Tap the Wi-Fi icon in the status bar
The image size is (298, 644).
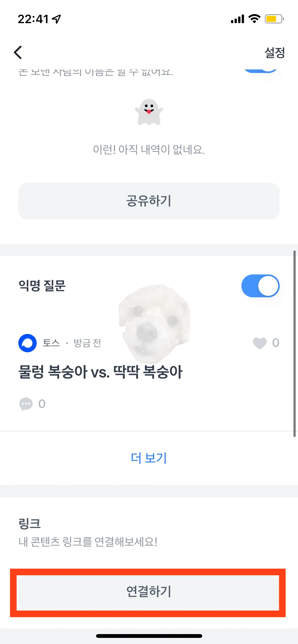pyautogui.click(x=254, y=19)
